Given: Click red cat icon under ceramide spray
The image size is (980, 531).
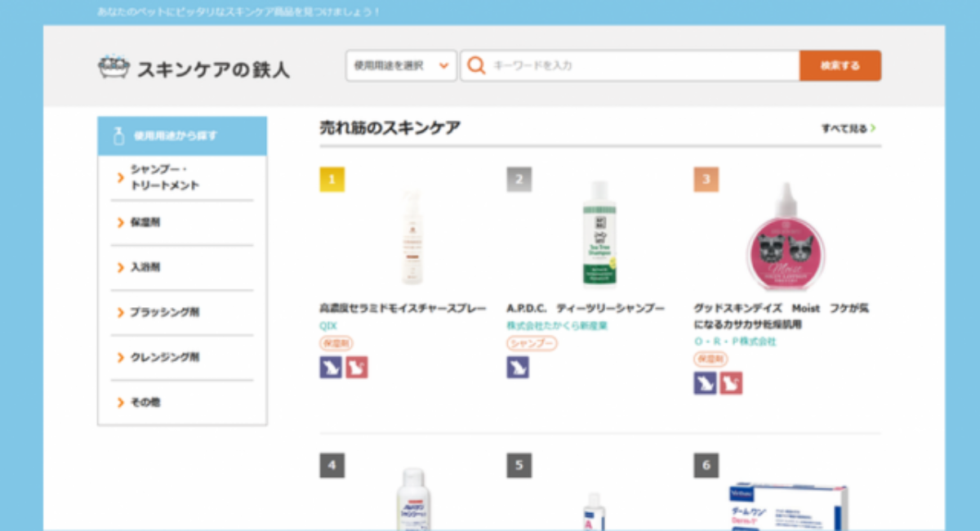Looking at the screenshot, I should pos(357,368).
